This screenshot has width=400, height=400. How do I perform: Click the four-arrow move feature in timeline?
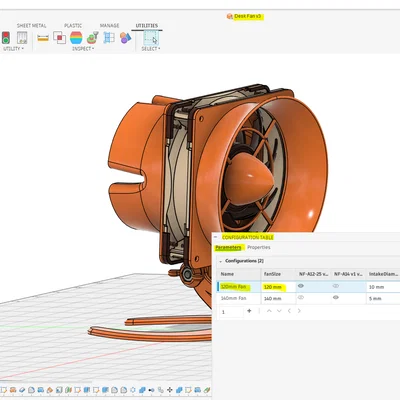coord(170,390)
